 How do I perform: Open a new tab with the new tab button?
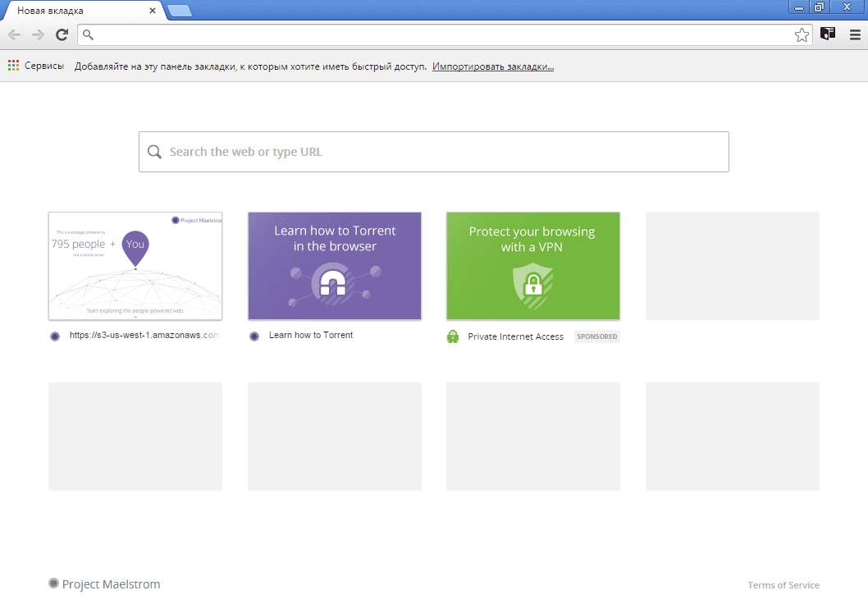180,11
